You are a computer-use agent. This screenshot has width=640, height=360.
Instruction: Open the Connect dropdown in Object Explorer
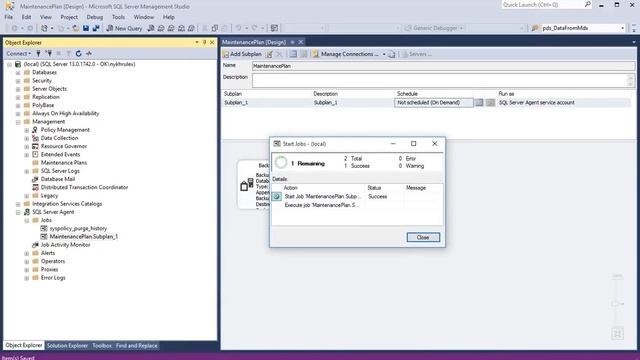tap(18, 53)
